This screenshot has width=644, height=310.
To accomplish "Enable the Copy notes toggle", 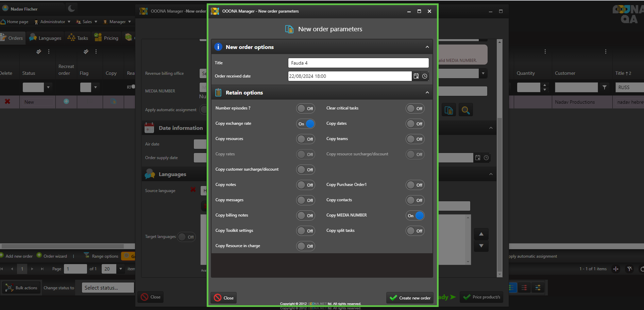I will [306, 185].
